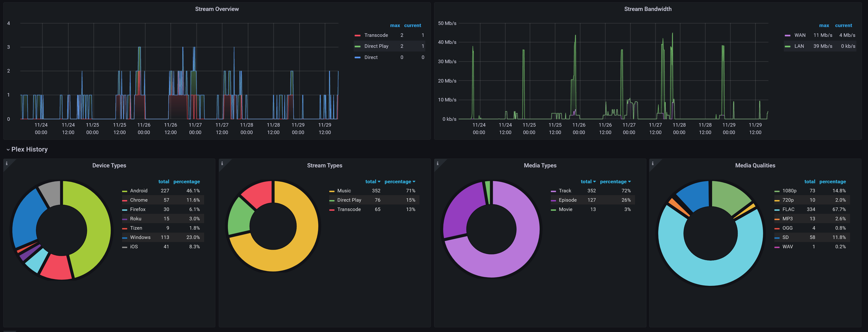The height and width of the screenshot is (332, 868).
Task: Toggle Direct Play series in Stream Overview legend
Action: (x=376, y=46)
